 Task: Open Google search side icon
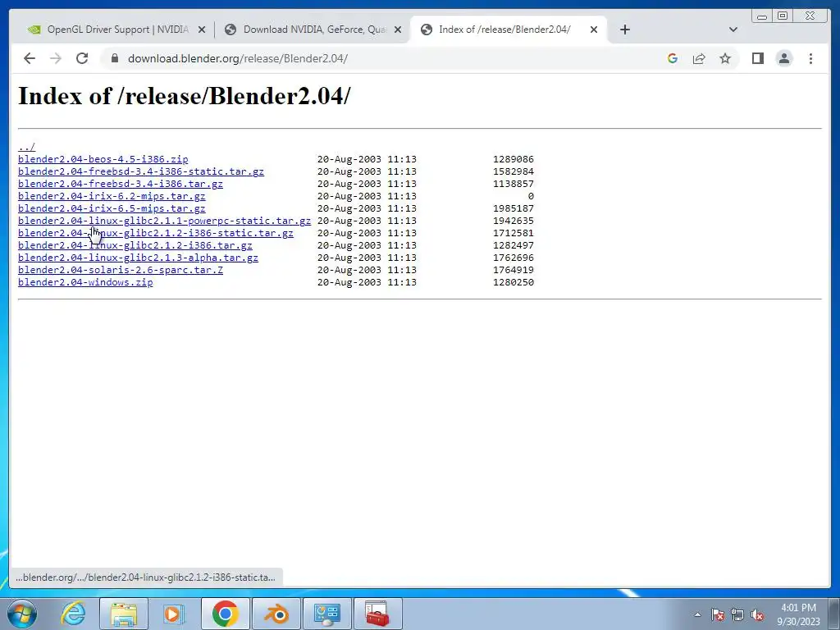(673, 58)
